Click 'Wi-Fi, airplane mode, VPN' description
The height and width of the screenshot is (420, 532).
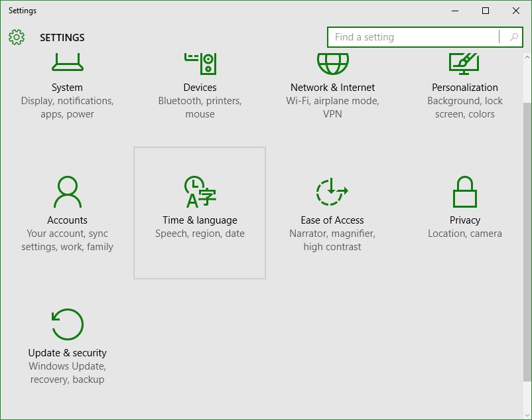coord(332,107)
